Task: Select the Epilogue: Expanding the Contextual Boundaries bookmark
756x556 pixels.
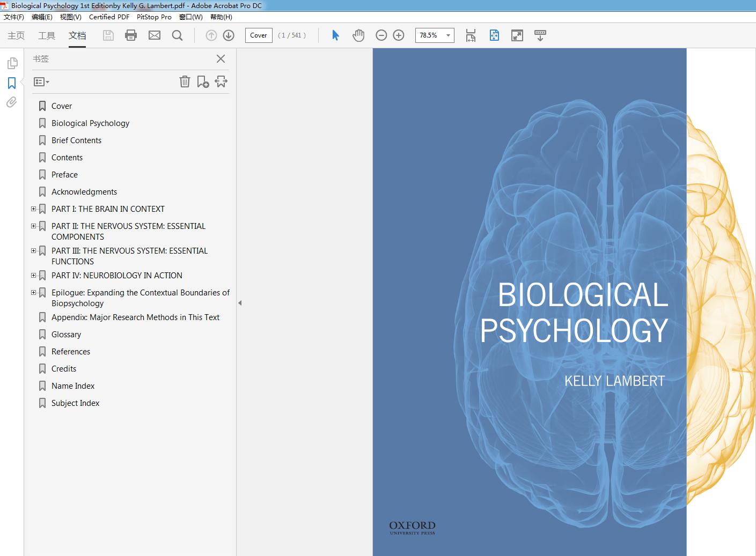Action: tap(141, 298)
